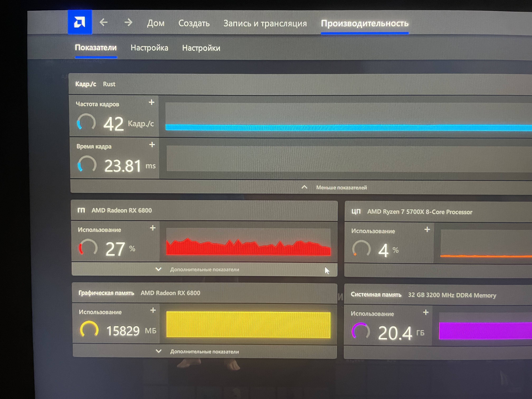Go back with the left arrow
Screen dimensions: 532x399
coord(103,22)
